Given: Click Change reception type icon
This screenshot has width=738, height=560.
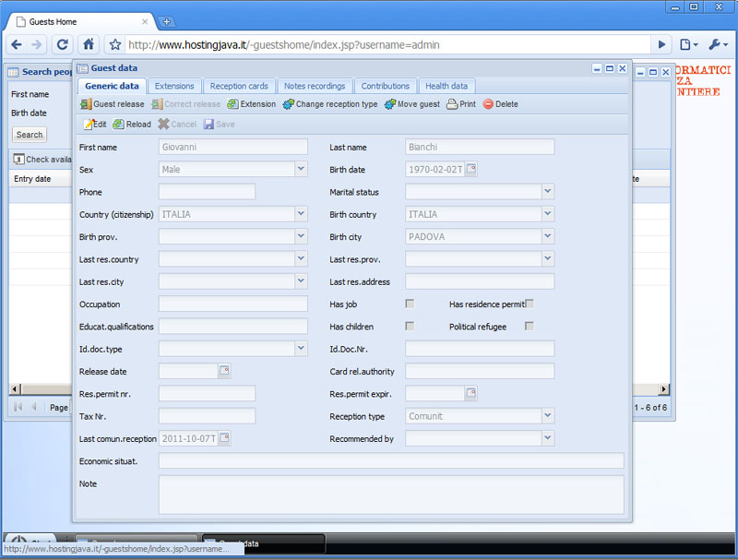Looking at the screenshot, I should click(x=289, y=104).
